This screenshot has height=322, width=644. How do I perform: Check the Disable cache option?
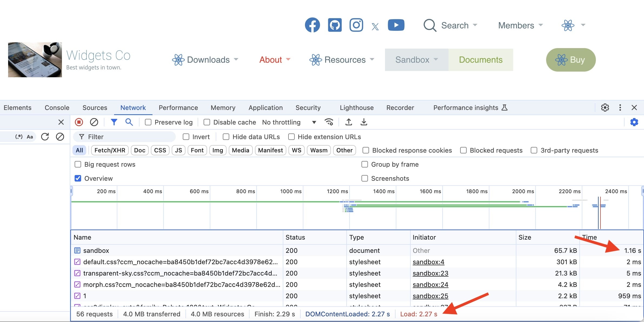click(x=207, y=122)
